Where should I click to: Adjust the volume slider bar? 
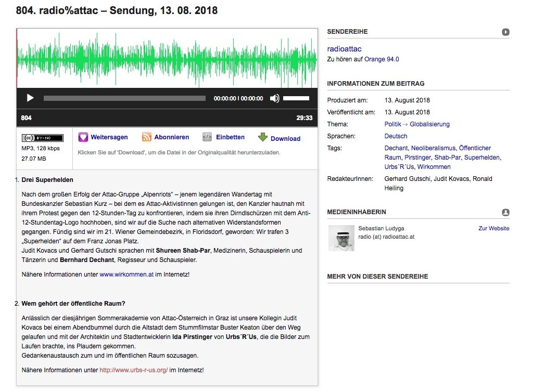pos(296,98)
